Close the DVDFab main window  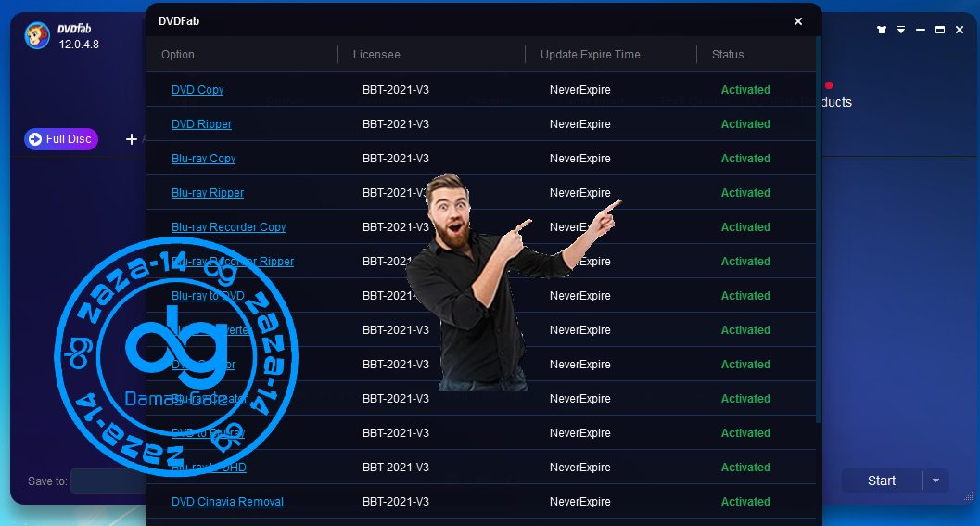(x=960, y=30)
